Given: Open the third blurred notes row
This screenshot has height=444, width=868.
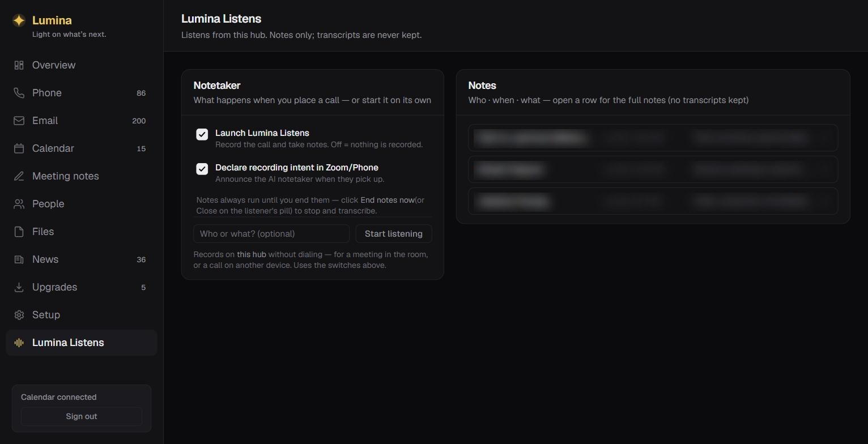Looking at the screenshot, I should tap(653, 201).
